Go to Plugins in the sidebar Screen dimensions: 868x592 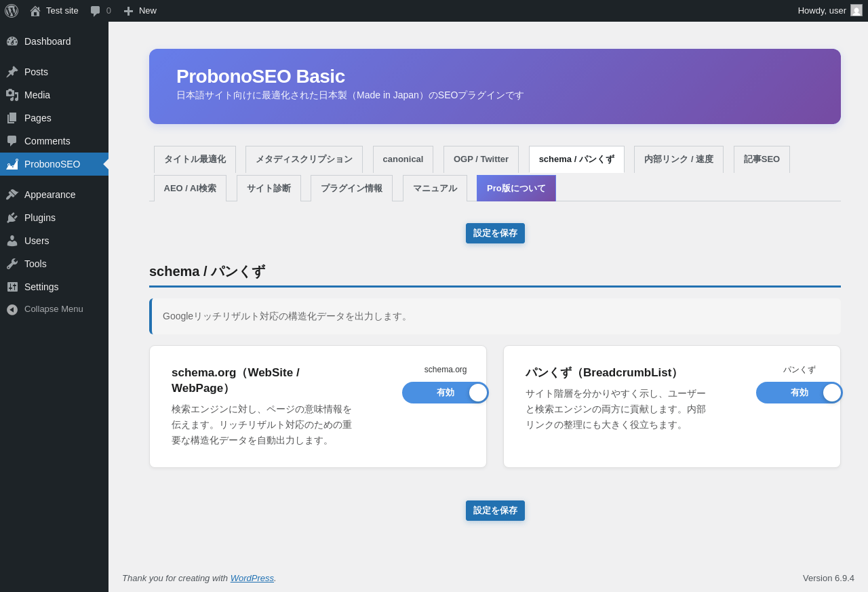[x=54, y=218]
